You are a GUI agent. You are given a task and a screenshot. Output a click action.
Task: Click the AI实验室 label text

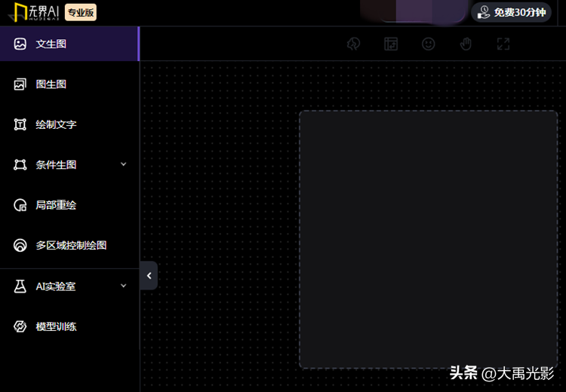56,286
